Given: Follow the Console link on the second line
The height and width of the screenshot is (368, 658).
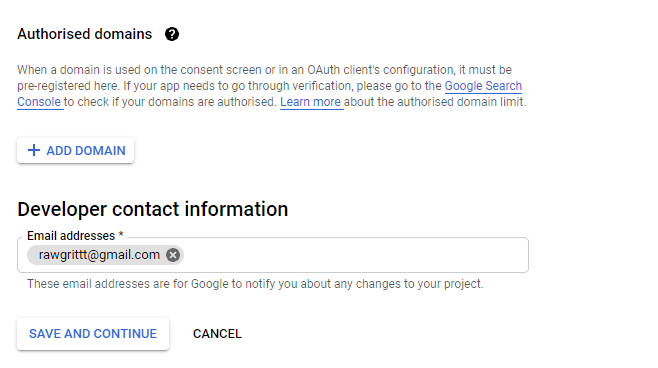Looking at the screenshot, I should pos(39,102).
